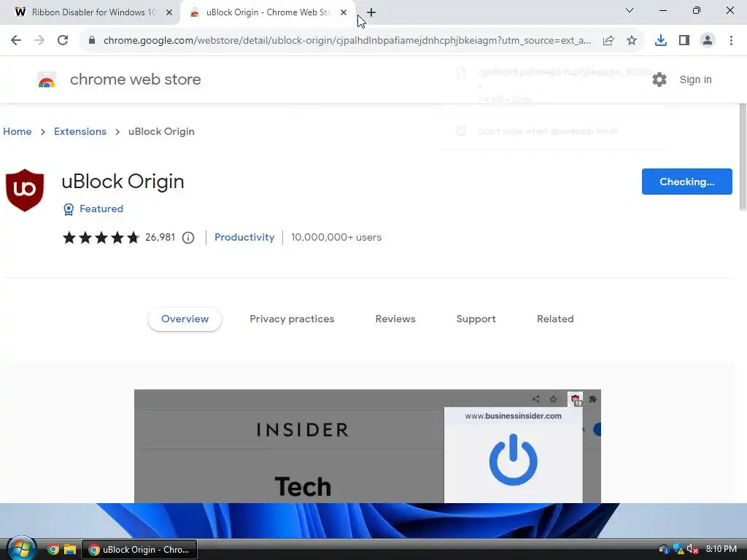747x560 pixels.
Task: Open the Support tab
Action: pos(476,319)
